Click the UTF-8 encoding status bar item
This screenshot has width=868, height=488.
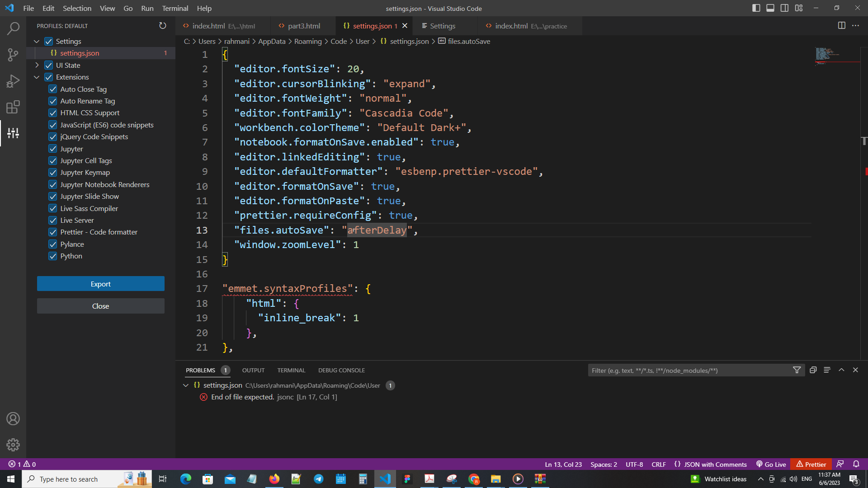pos(634,464)
